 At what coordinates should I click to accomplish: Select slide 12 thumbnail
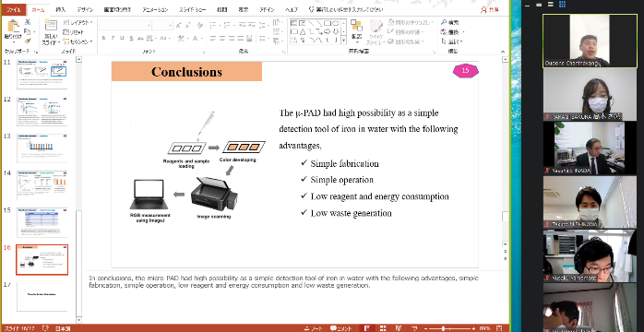click(x=42, y=112)
